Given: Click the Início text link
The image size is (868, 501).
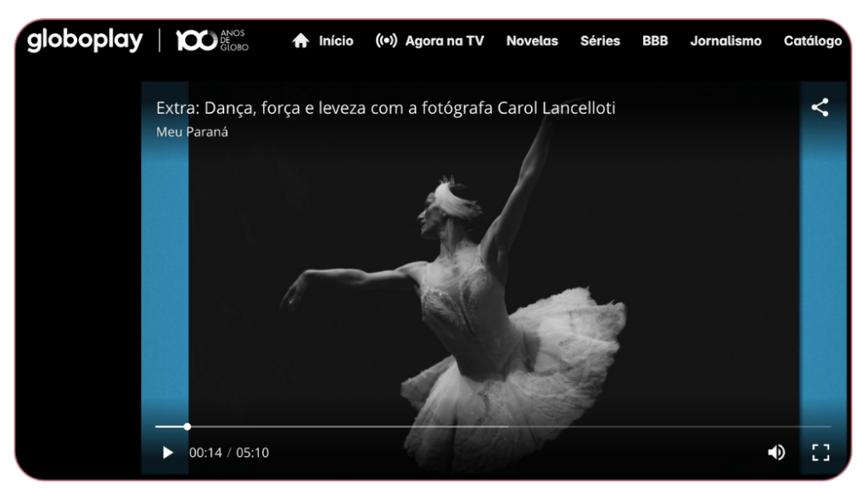Looking at the screenshot, I should 336,41.
